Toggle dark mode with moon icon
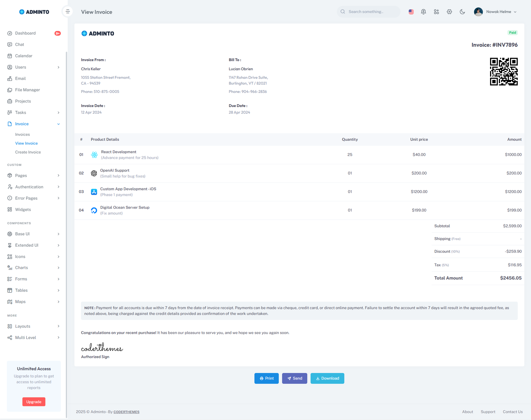 (462, 12)
